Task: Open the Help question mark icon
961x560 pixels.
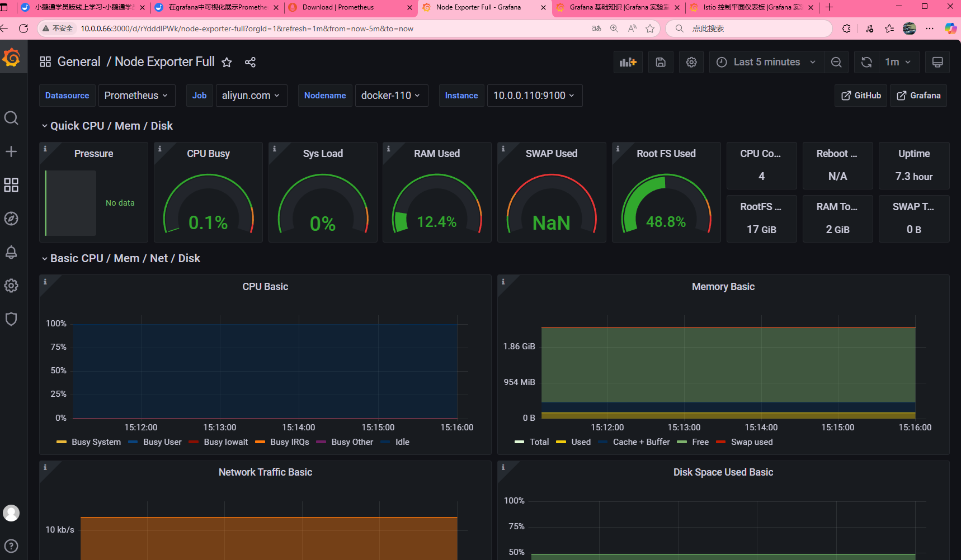Action: (x=11, y=546)
